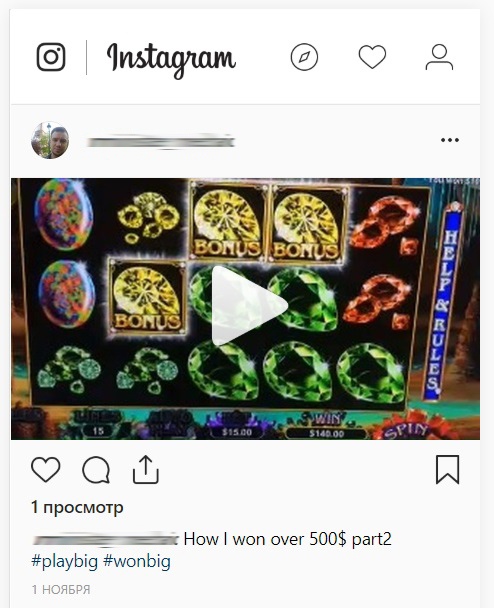Open the Explore compass icon
The width and height of the screenshot is (494, 608).
click(x=304, y=57)
